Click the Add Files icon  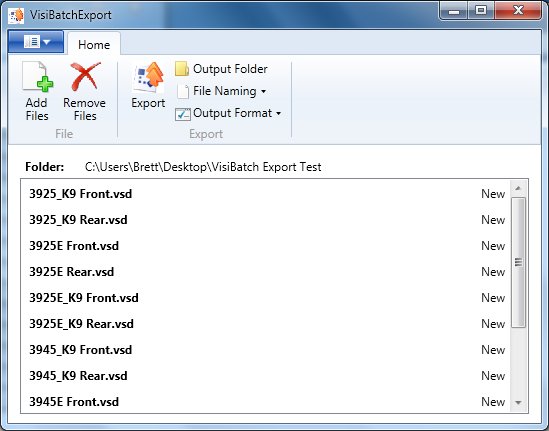(x=37, y=76)
